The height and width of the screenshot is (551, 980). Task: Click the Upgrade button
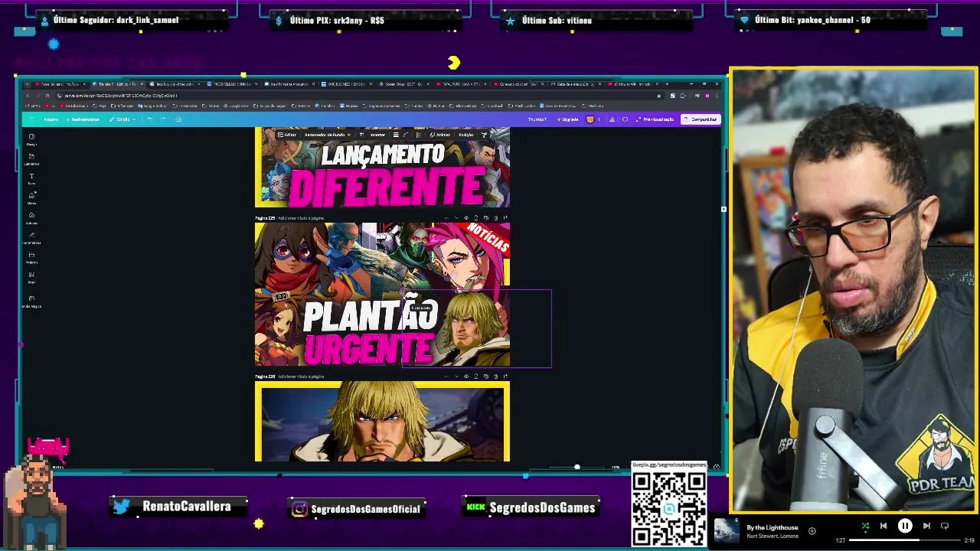tap(568, 119)
